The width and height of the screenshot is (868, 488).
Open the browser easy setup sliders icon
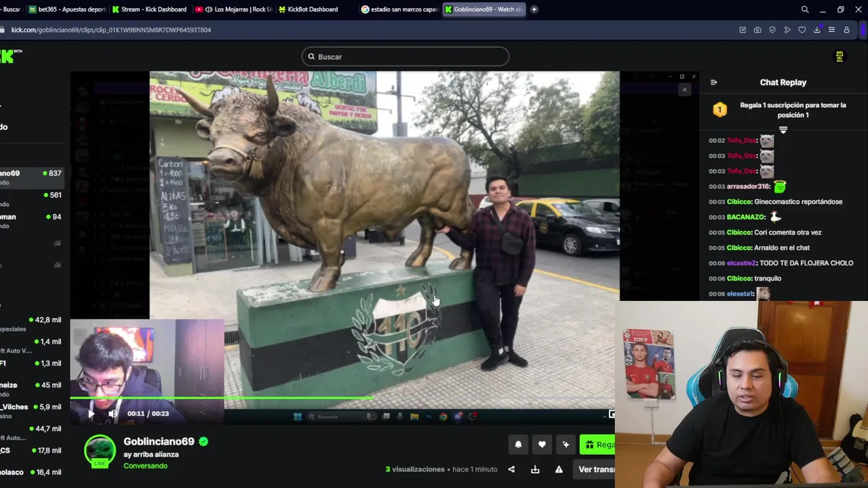pos(832,30)
